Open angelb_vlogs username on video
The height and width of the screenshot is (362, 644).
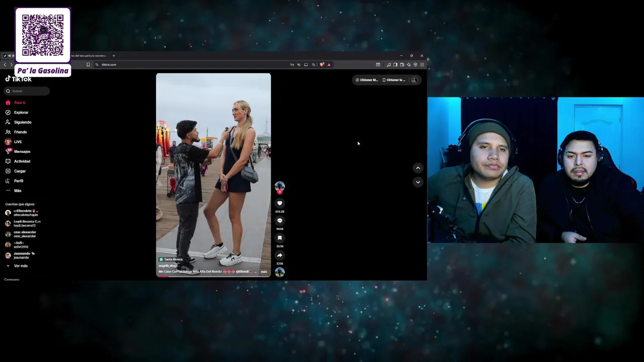(x=168, y=265)
